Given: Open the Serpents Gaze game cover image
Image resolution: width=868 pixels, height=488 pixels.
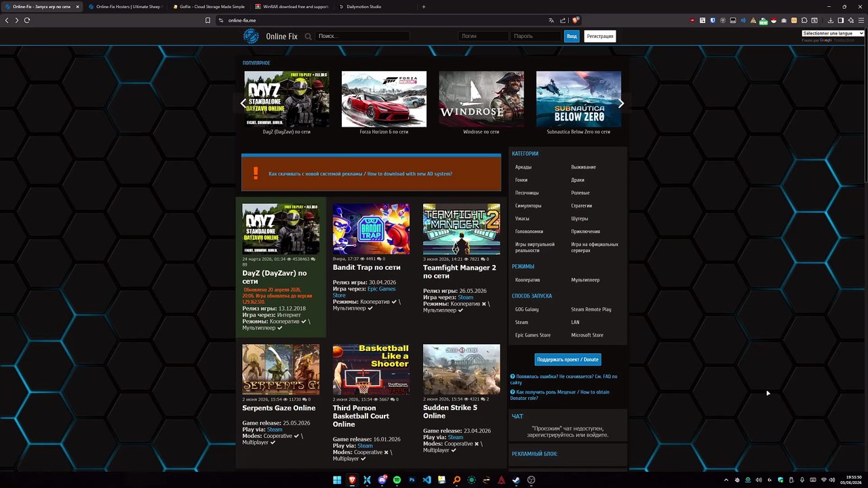Looking at the screenshot, I should pos(281,369).
